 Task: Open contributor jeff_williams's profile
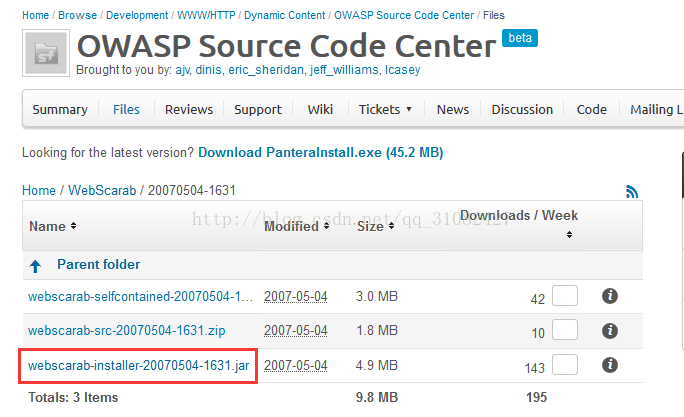[x=344, y=70]
